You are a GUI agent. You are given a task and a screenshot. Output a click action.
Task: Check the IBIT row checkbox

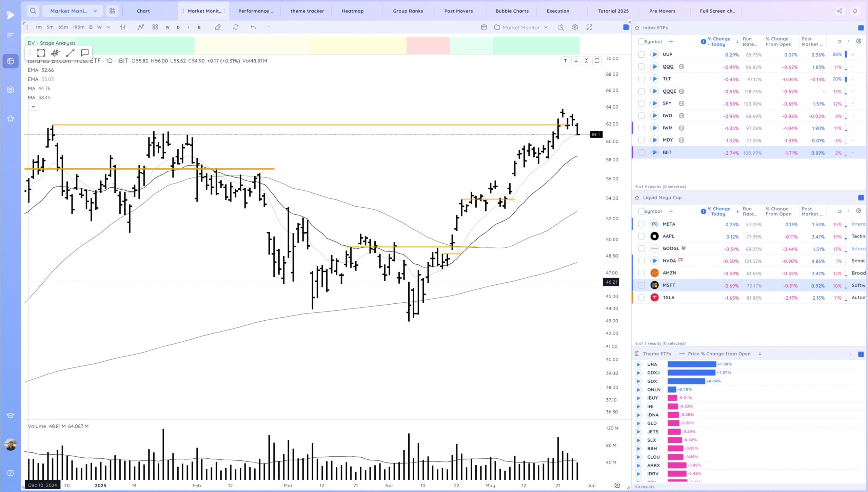click(x=641, y=152)
